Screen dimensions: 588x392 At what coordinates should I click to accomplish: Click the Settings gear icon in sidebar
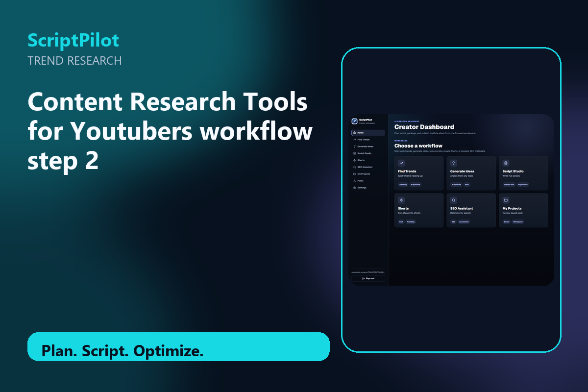(354, 188)
